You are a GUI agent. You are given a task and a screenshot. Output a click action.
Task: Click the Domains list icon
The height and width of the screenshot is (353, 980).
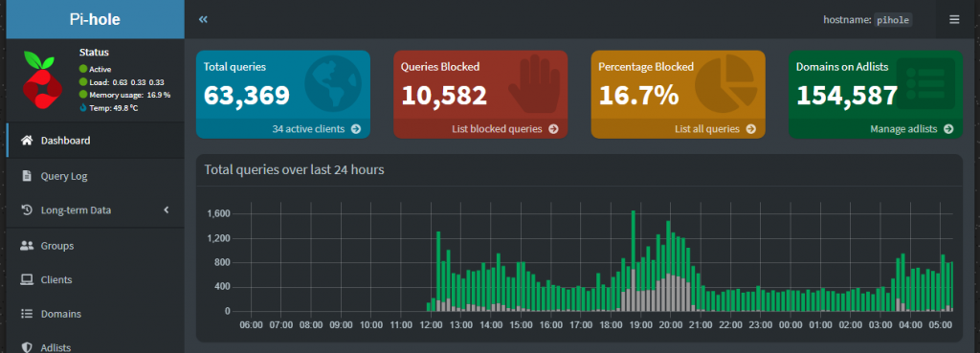tap(26, 314)
